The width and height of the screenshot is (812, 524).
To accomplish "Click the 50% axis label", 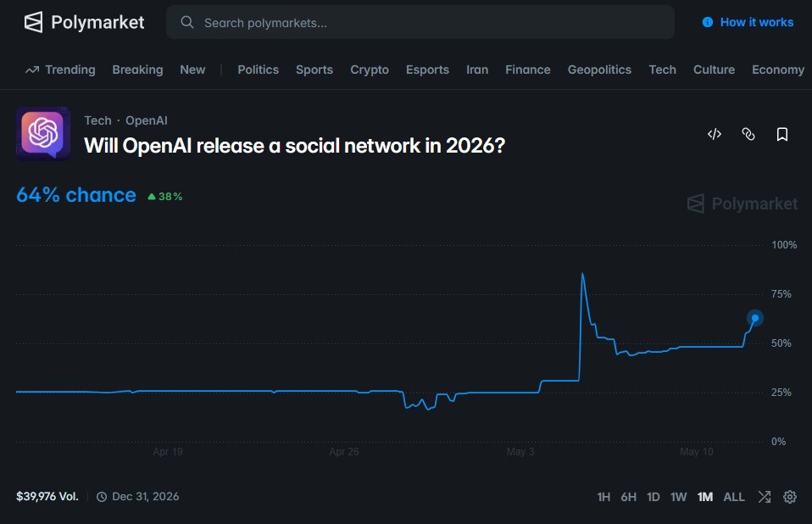I will point(781,343).
